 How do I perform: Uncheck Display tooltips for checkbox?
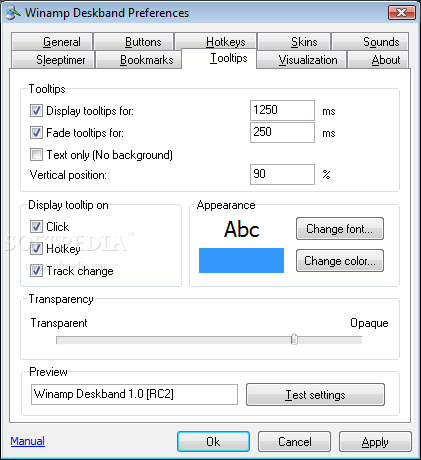point(36,111)
